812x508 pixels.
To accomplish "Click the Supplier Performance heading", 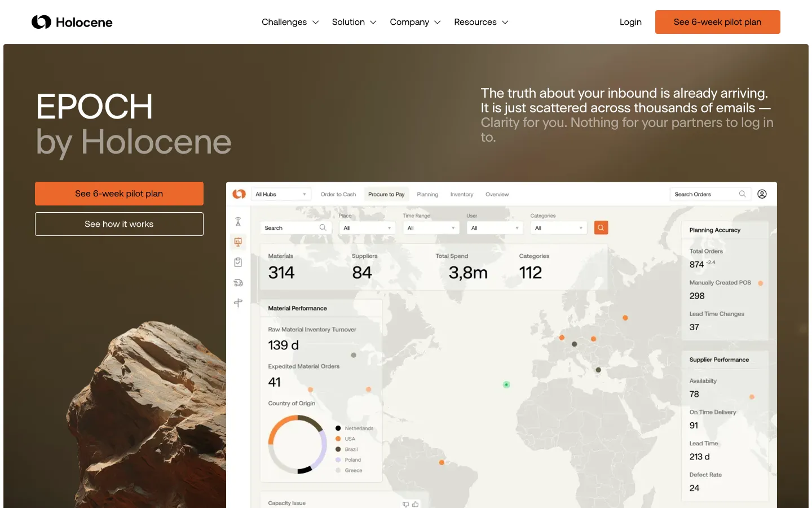I will (x=719, y=360).
